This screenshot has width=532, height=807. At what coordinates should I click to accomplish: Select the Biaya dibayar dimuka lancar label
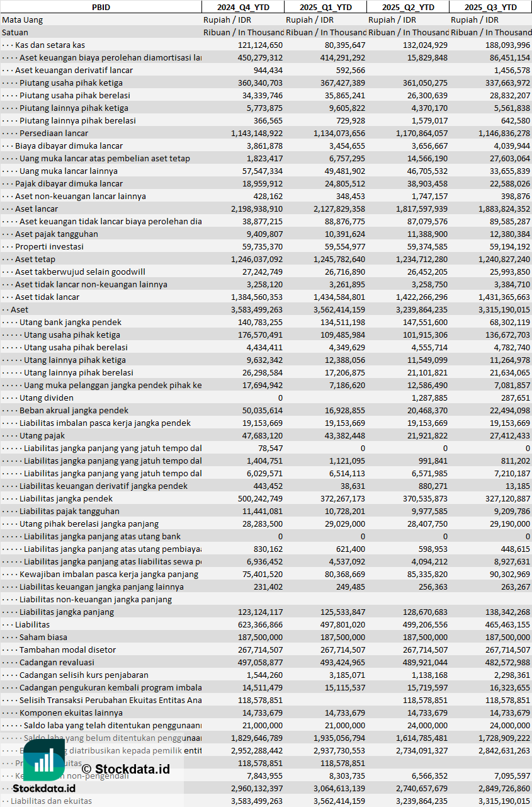click(69, 146)
